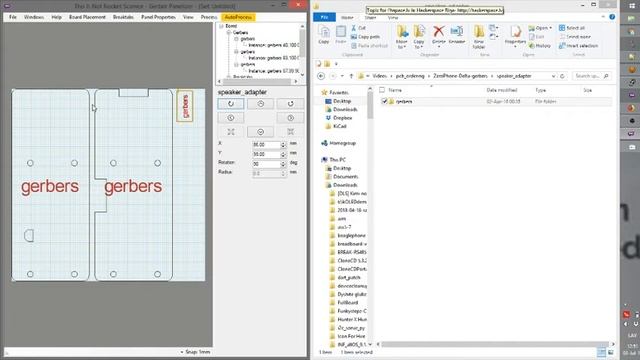Switch to the Explorer View tab
The width and height of the screenshot is (640, 360).
click(393, 18)
